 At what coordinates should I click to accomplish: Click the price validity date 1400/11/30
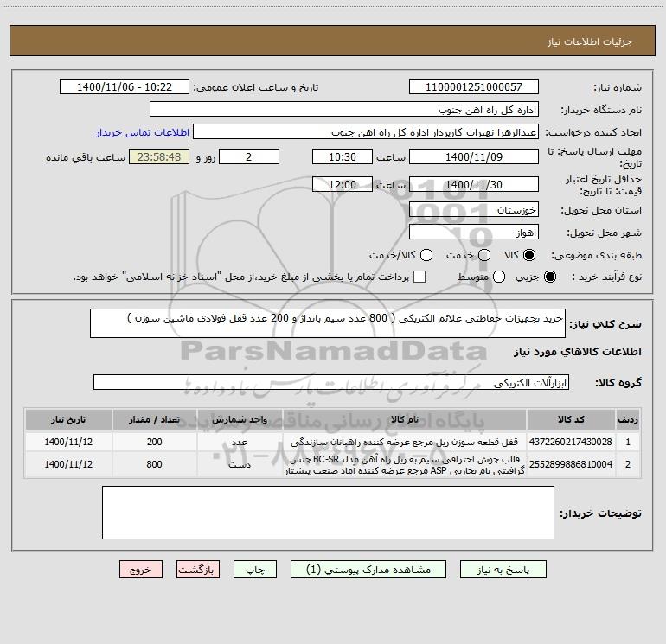[x=474, y=184]
